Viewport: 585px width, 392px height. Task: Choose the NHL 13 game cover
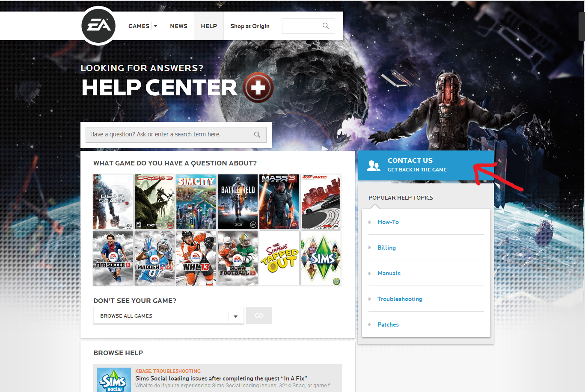pos(196,258)
